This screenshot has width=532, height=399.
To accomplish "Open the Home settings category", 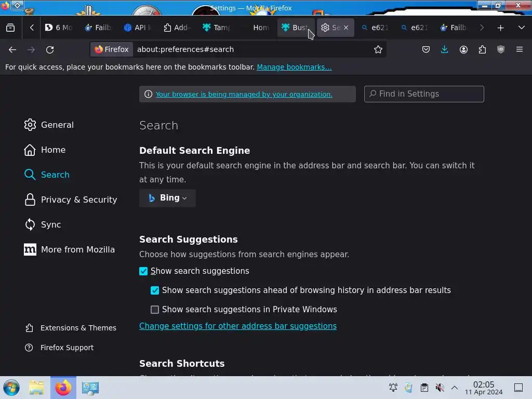I will 45,150.
